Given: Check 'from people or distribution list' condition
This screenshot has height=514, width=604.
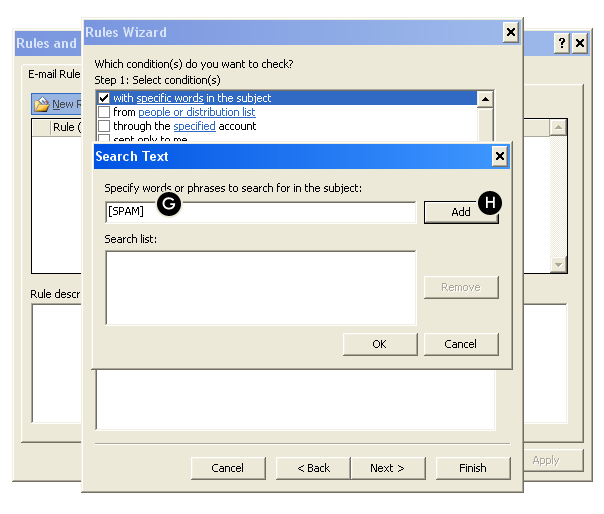Looking at the screenshot, I should [104, 112].
